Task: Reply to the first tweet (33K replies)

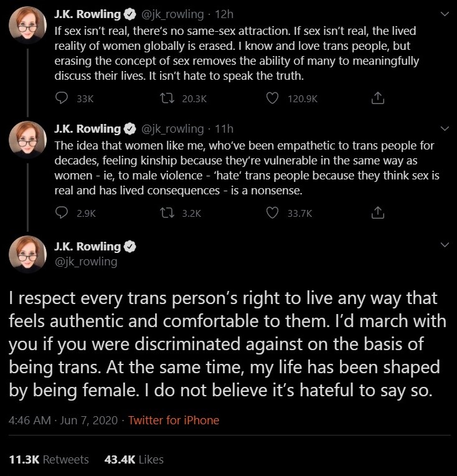Action: pos(62,98)
